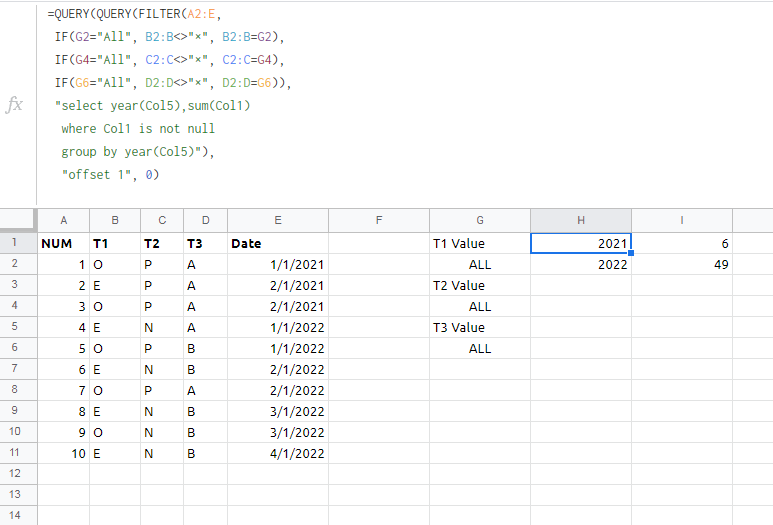
Task: Click cell H1 containing 2021
Action: pyautogui.click(x=581, y=243)
